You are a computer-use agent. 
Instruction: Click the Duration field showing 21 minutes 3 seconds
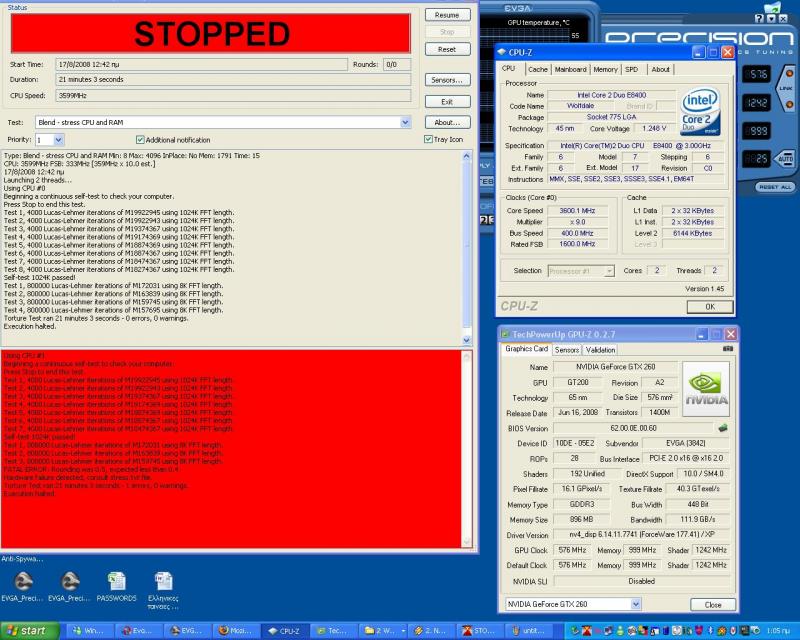click(x=233, y=80)
